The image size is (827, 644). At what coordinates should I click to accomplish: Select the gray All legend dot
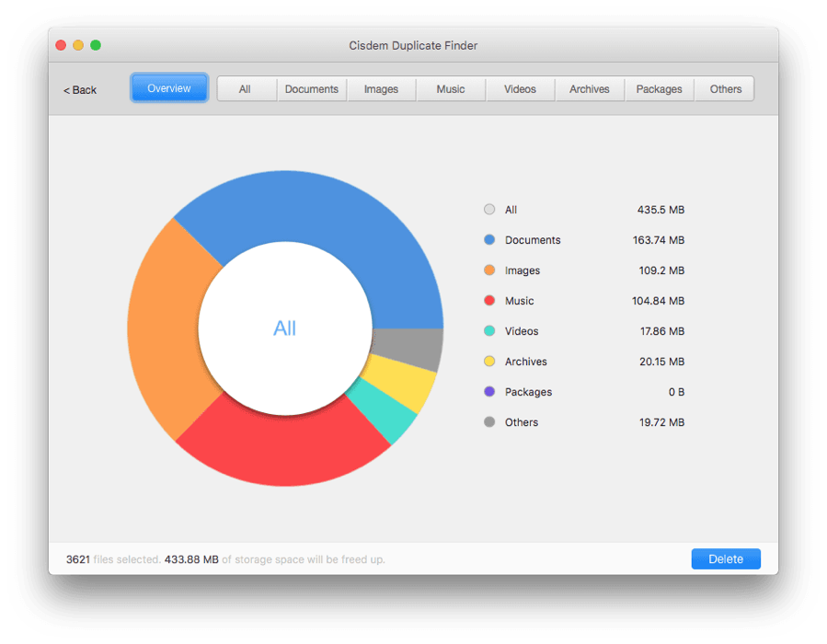click(489, 210)
